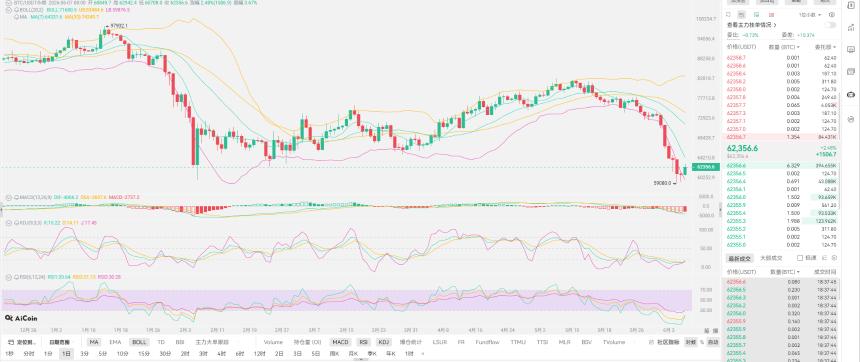Screen dimensions: 860x362
Task: Enable the LSUR sub-indicator
Action: tap(440, 342)
